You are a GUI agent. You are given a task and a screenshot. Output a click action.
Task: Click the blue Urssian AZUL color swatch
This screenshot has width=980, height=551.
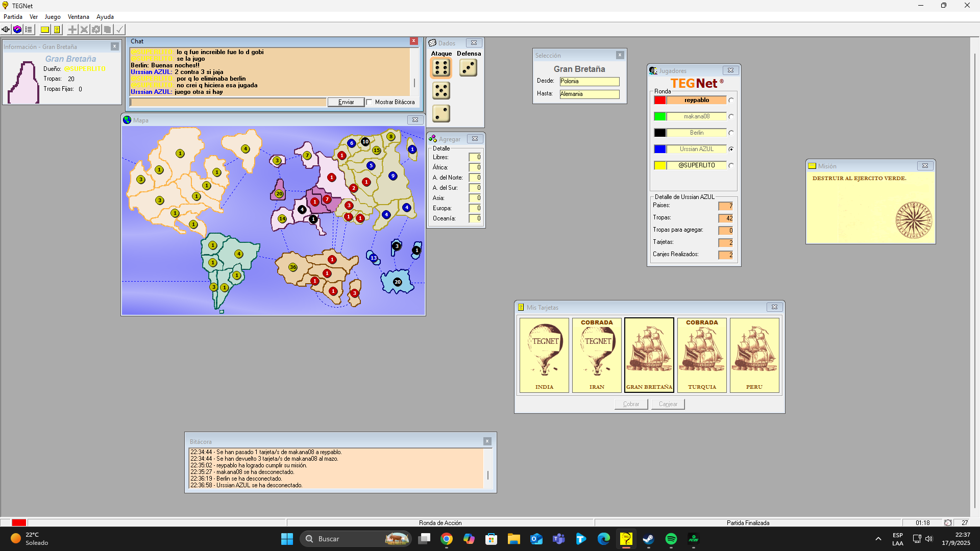(659, 149)
